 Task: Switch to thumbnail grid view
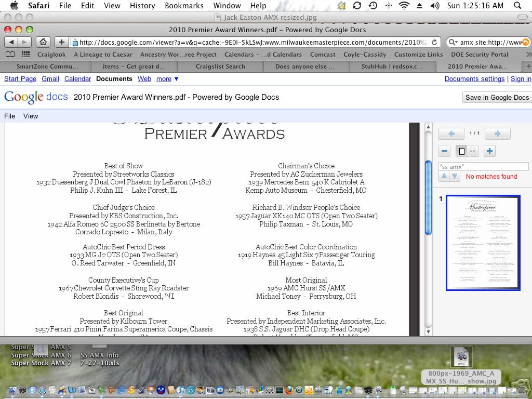tap(472, 151)
